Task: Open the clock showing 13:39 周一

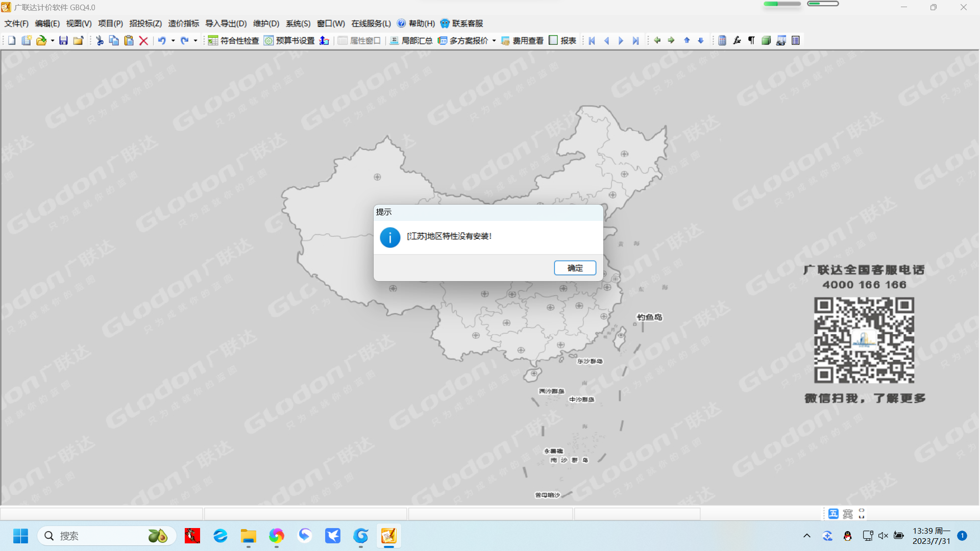Action: click(x=932, y=536)
